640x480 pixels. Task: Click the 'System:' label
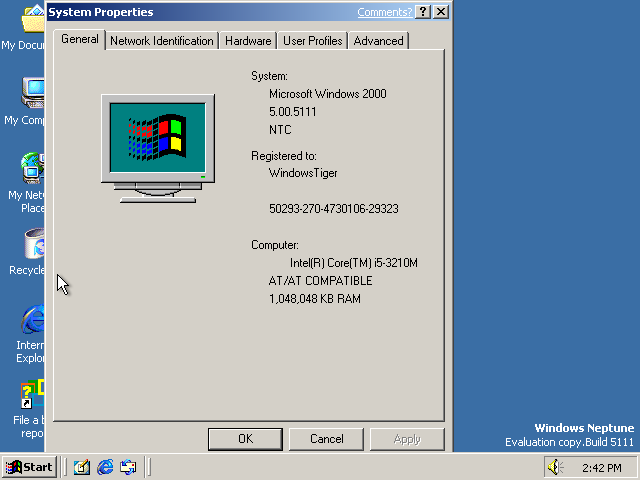tap(269, 76)
